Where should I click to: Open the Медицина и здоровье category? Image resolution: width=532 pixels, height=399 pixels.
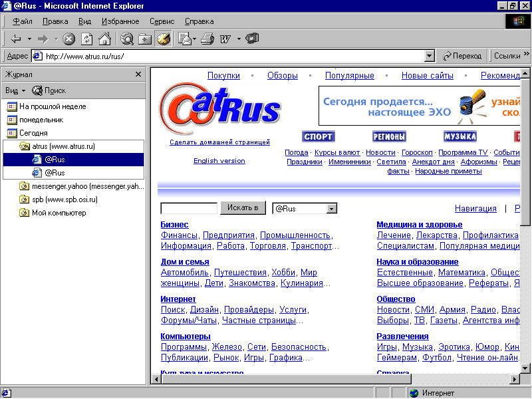(420, 225)
